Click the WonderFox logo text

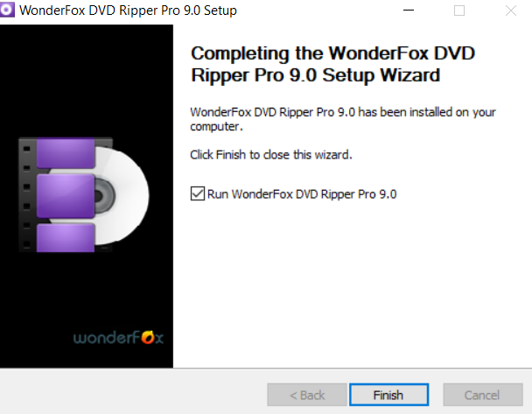pos(118,337)
